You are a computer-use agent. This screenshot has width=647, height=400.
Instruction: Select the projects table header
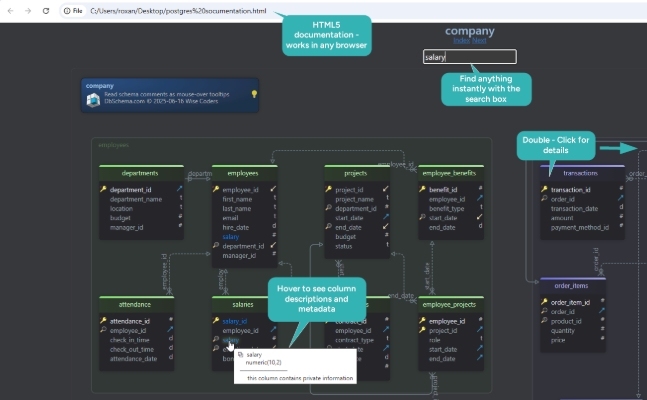tap(357, 172)
